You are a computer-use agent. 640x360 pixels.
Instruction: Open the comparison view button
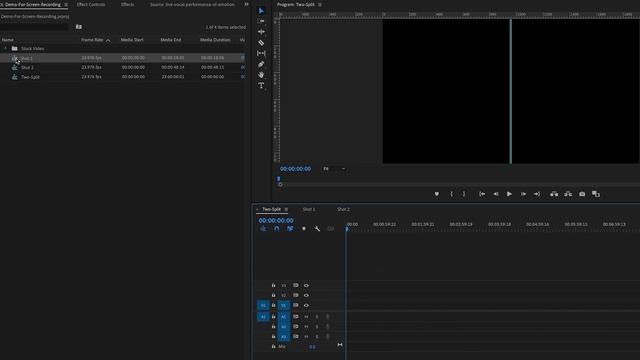pos(596,194)
